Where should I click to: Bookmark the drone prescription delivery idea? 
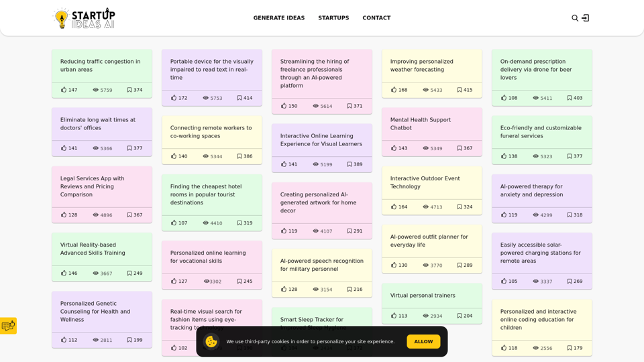tap(570, 98)
